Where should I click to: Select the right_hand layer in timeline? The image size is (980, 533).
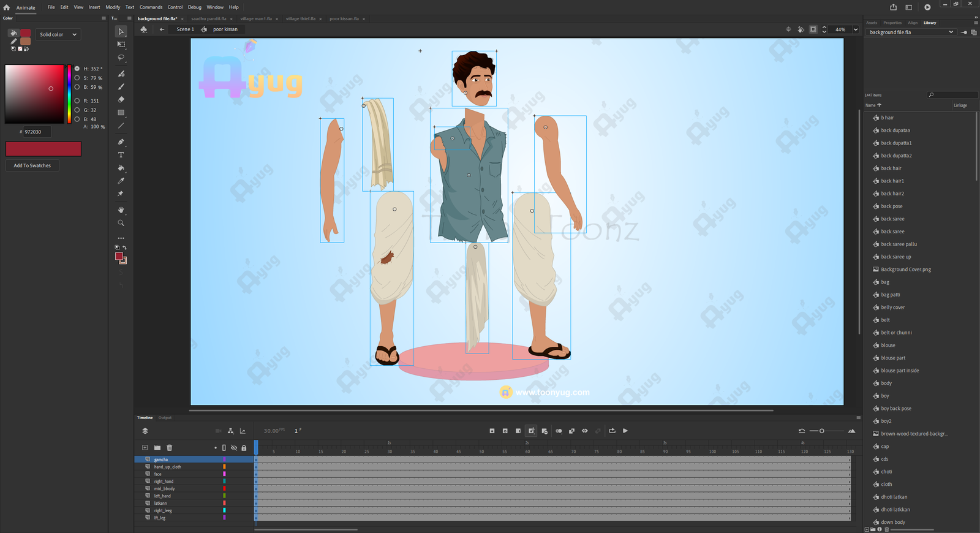tap(164, 482)
